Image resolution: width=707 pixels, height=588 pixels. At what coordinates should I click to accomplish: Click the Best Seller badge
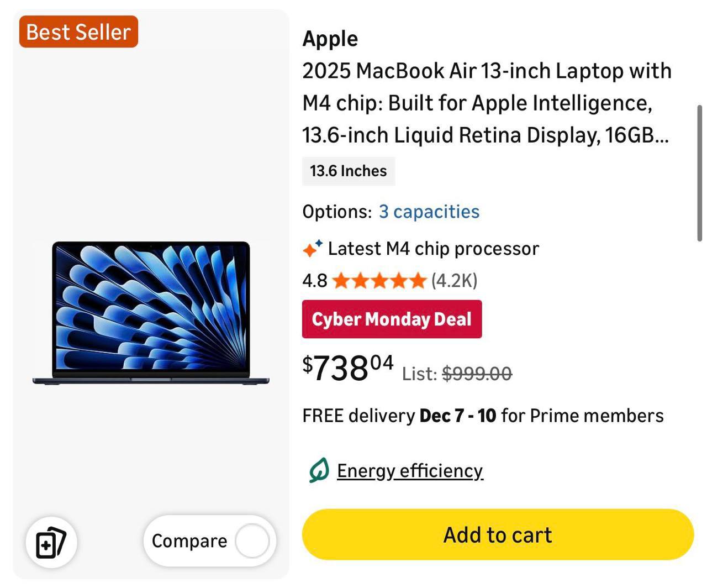click(78, 32)
